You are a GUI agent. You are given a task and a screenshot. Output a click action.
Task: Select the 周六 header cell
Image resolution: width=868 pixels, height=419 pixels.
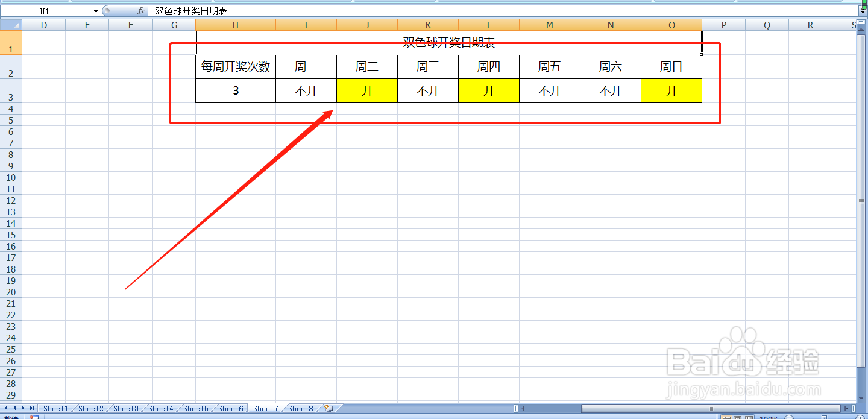(611, 67)
